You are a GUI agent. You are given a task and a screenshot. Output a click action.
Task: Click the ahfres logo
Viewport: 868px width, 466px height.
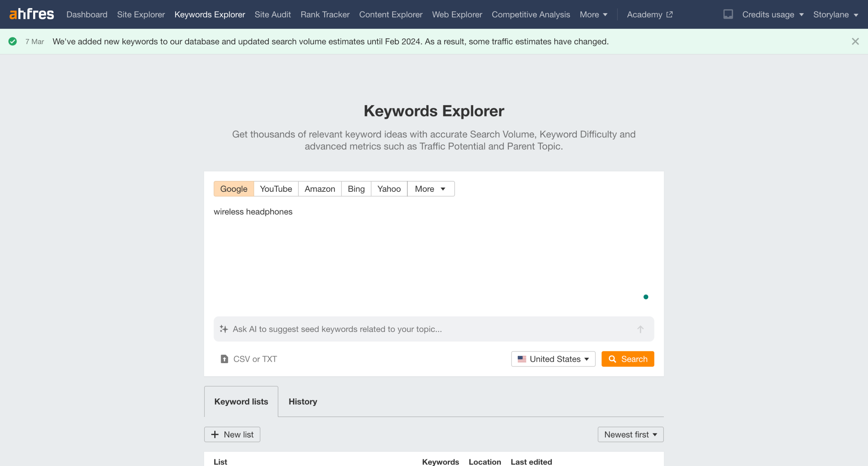tap(32, 14)
